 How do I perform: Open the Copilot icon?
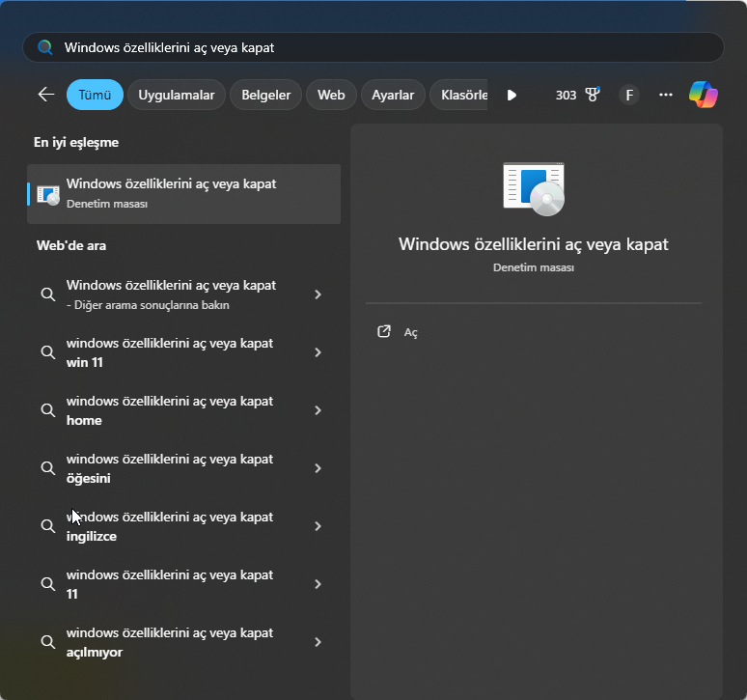[704, 95]
